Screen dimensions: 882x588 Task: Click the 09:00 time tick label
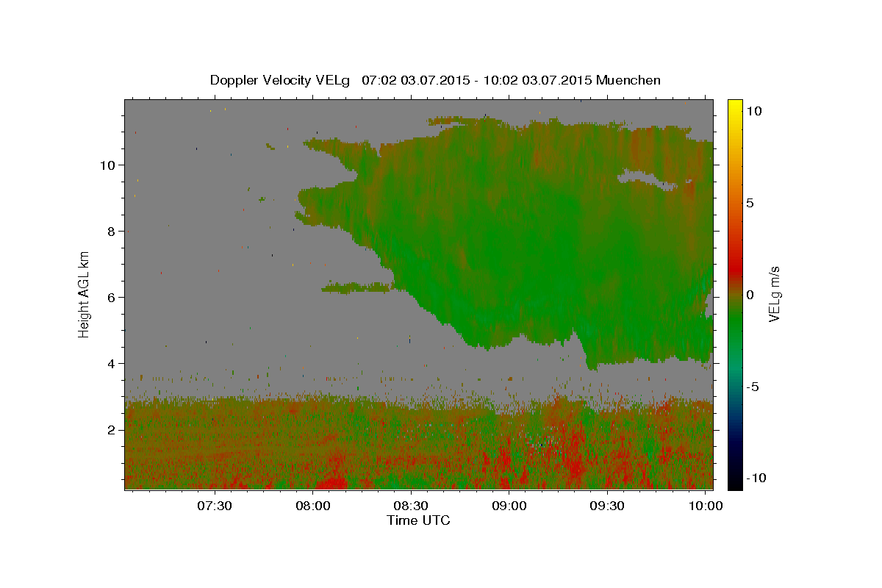[x=509, y=506]
